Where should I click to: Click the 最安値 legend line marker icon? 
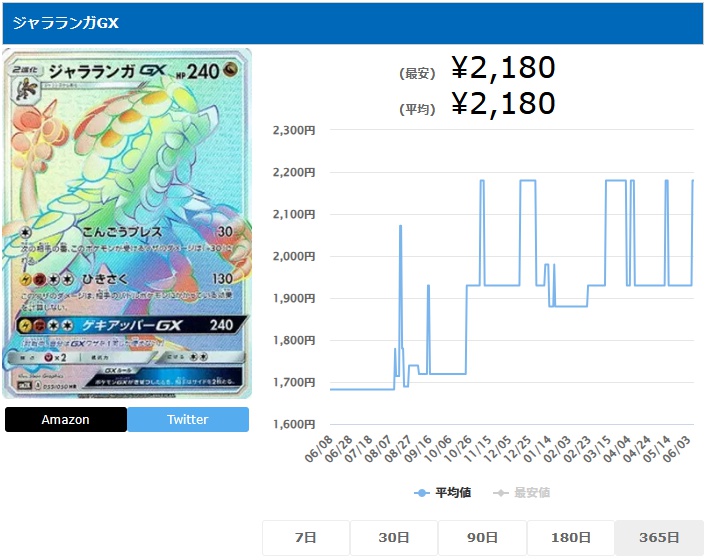point(501,493)
